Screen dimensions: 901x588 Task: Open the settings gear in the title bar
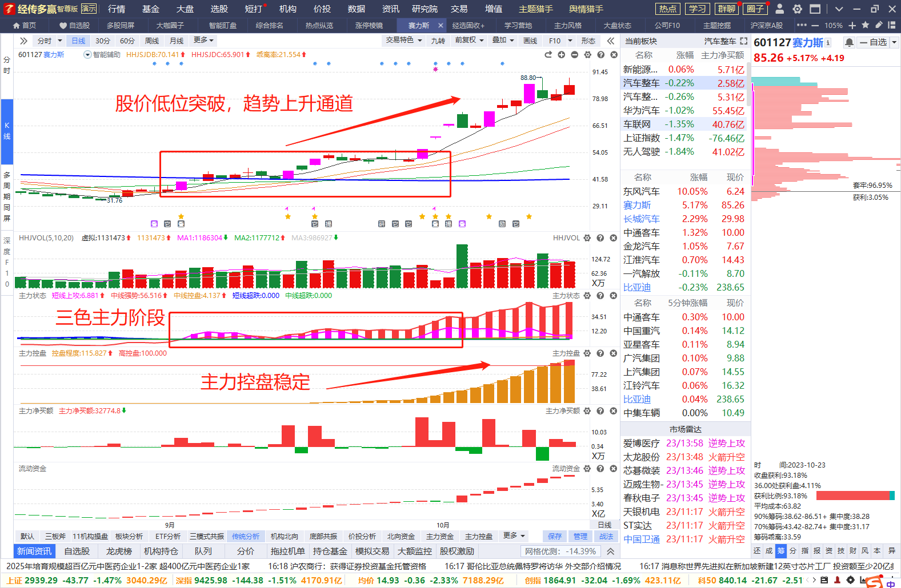(x=798, y=9)
